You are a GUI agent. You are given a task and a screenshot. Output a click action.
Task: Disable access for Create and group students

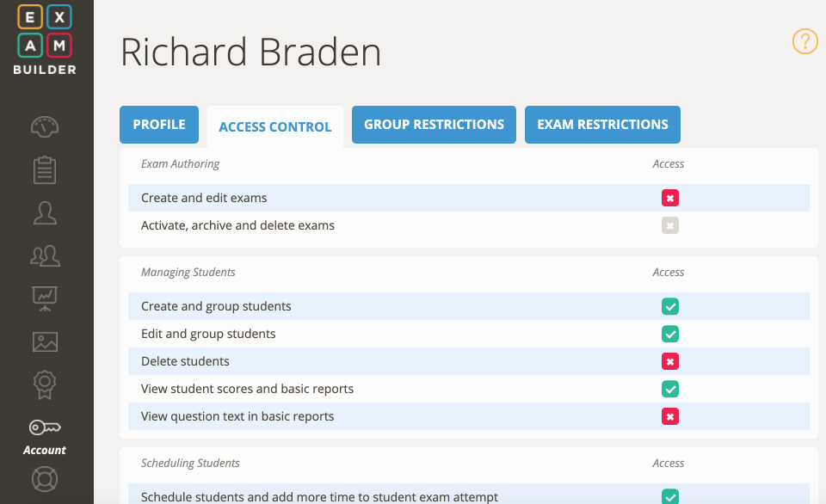670,306
